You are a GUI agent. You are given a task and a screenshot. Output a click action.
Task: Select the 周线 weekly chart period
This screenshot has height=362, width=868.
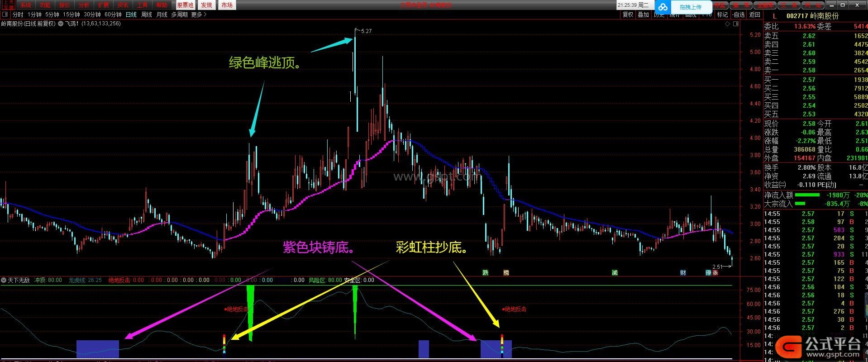coord(147,14)
